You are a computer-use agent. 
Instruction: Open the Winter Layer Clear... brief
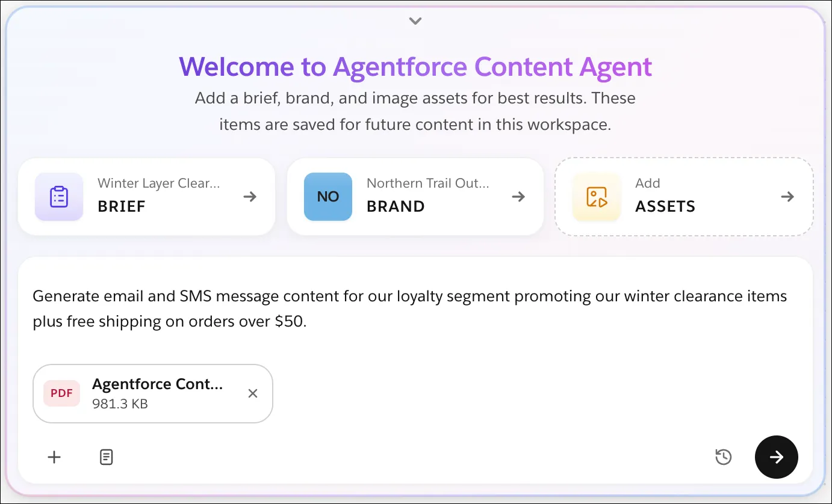pyautogui.click(x=146, y=197)
